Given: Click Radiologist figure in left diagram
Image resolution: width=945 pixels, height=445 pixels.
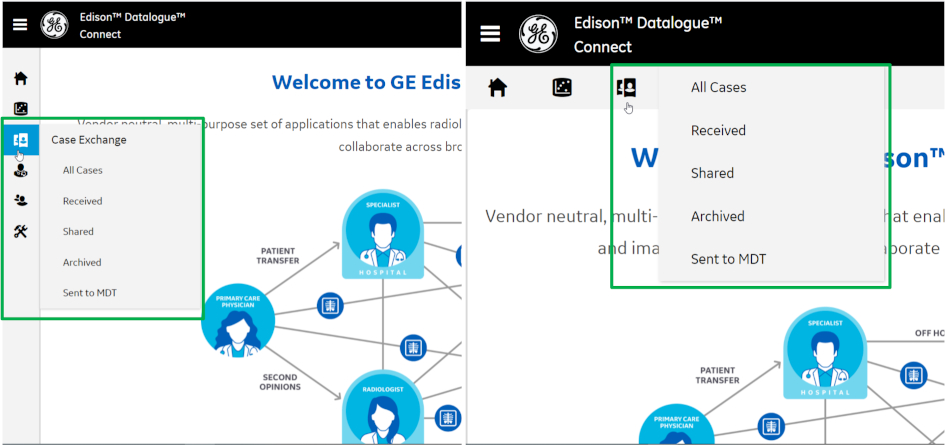Looking at the screenshot, I should [x=383, y=408].
